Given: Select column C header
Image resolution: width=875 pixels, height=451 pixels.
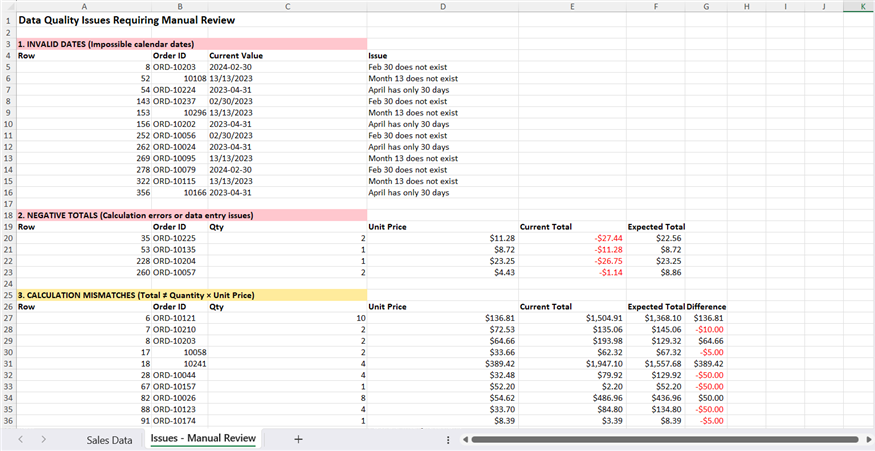Looking at the screenshot, I should [287, 7].
